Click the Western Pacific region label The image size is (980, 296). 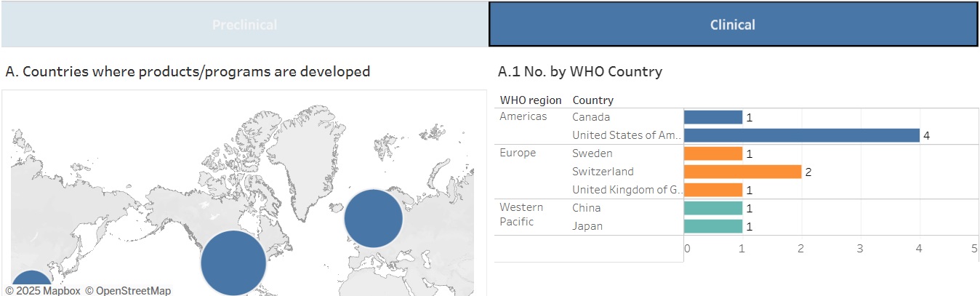521,215
